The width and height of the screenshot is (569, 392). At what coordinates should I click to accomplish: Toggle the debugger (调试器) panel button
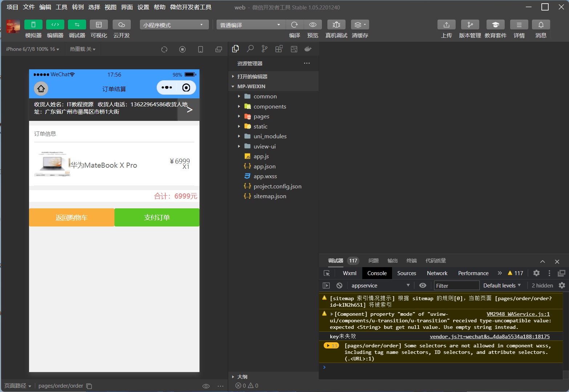(x=77, y=24)
